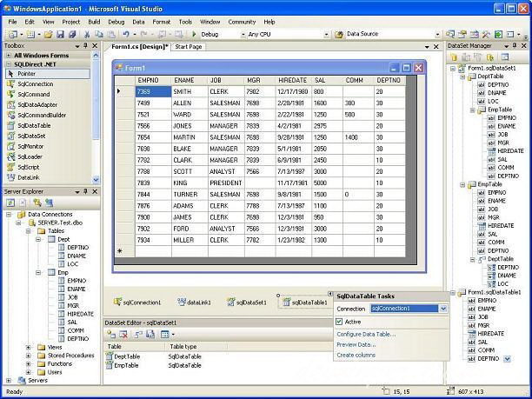Select the SqlDataAdapter toolbox item

(37, 104)
